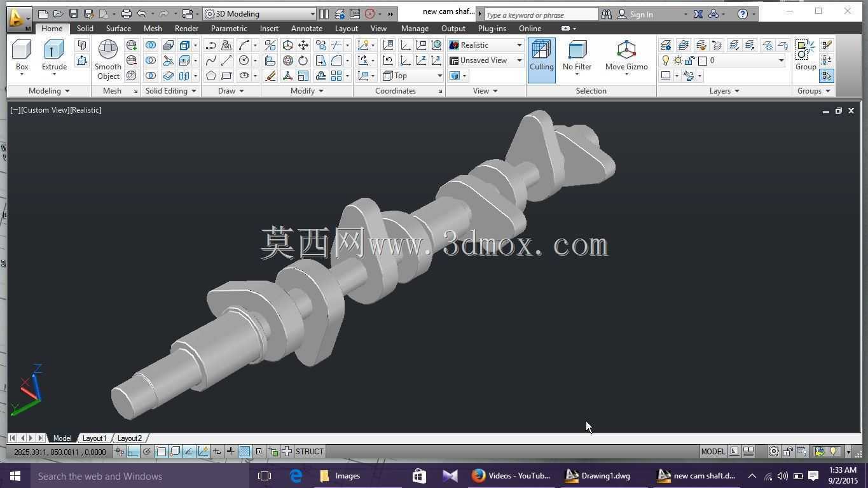
Task: Expand the Modify panel
Action: tap(307, 91)
